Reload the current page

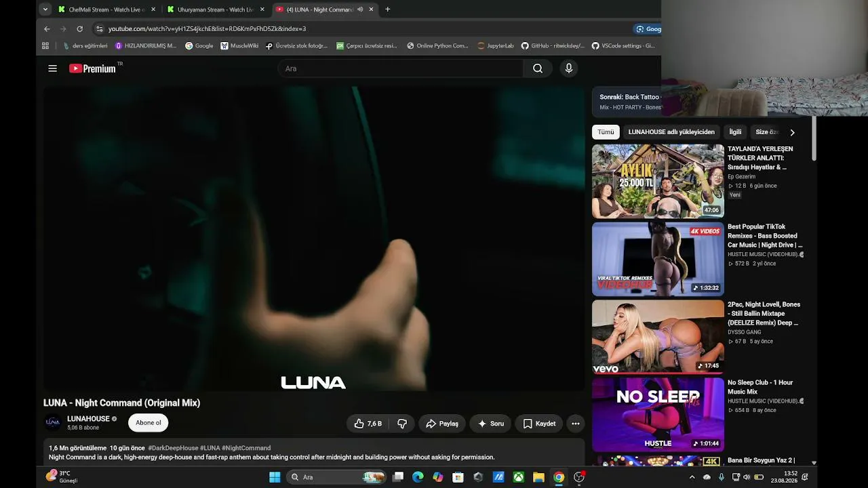pos(79,29)
